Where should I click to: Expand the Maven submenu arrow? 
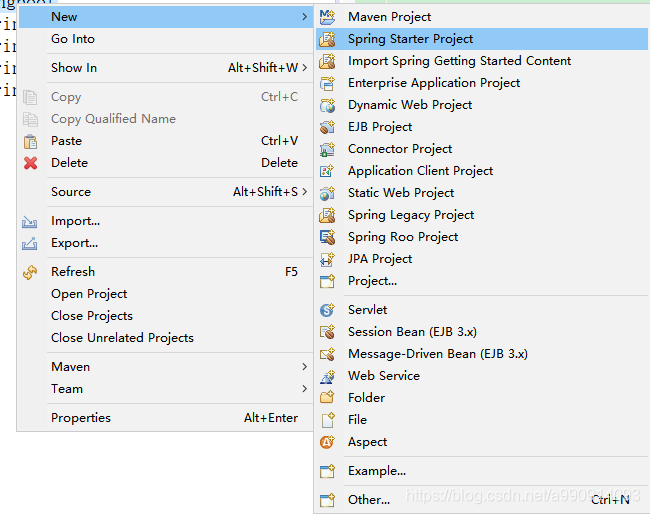click(x=305, y=366)
